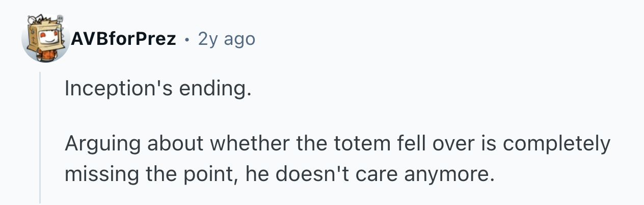Click the "Inception's ending." line
Image resolution: width=644 pixels, height=205 pixels.
(158, 90)
